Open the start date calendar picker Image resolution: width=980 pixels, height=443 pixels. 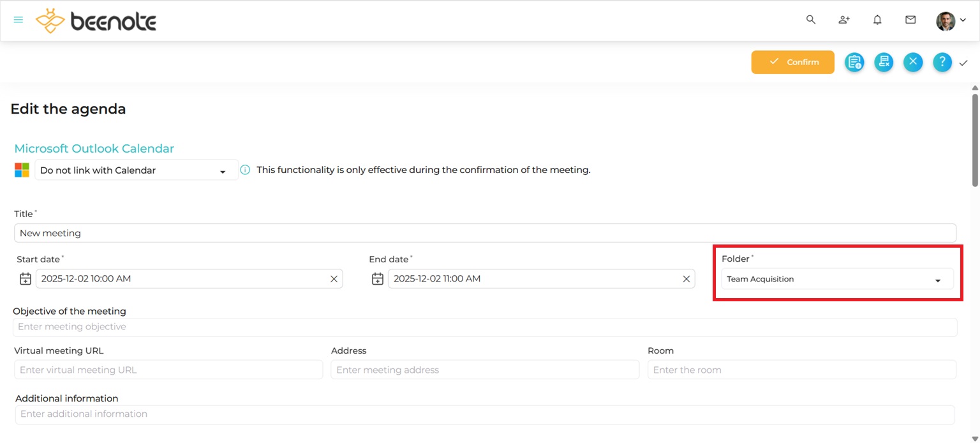click(x=26, y=279)
